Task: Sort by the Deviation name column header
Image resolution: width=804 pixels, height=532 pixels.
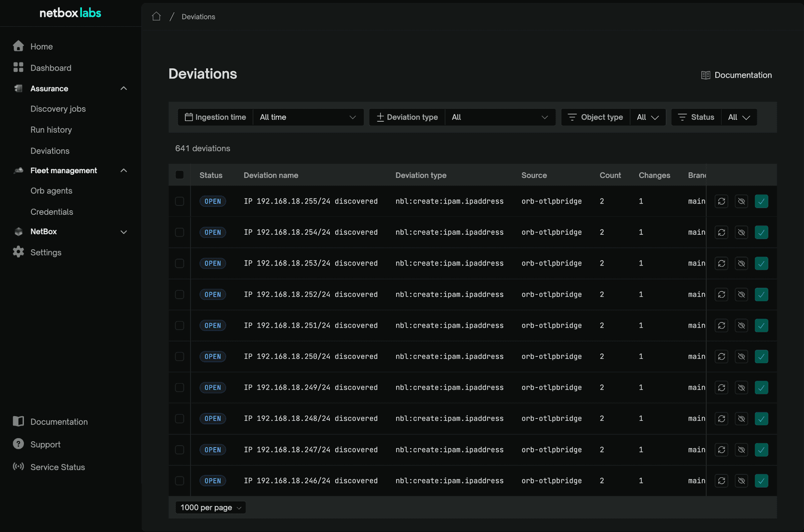Action: click(x=271, y=175)
